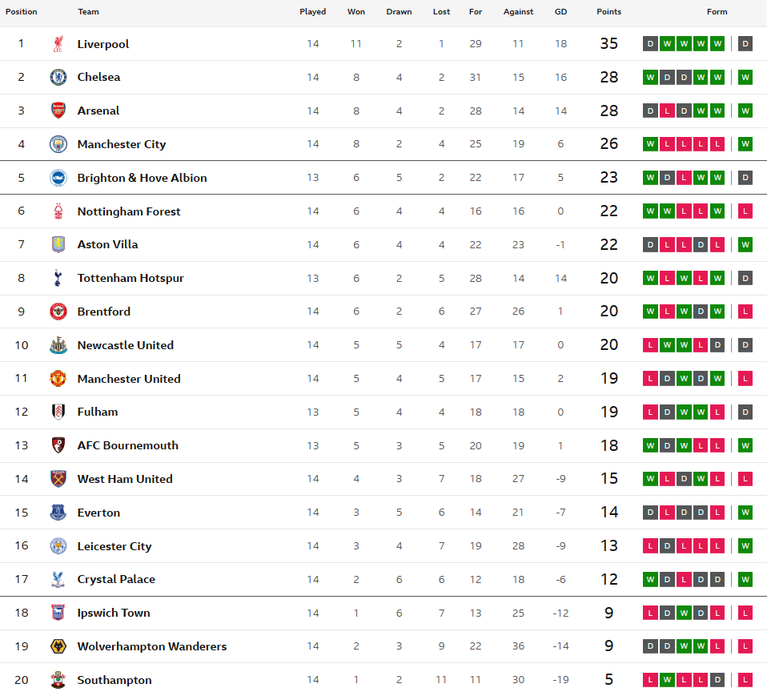
Task: Click Liverpool's latest form result D badge
Action: tap(745, 44)
